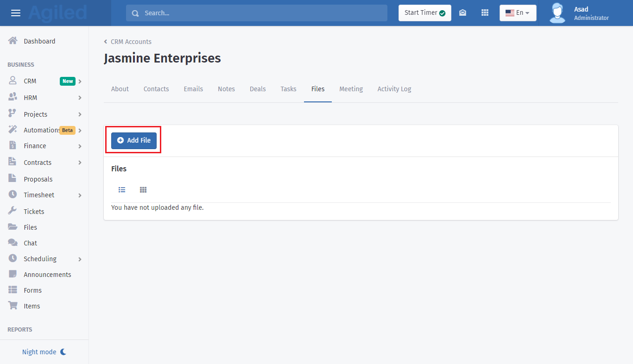This screenshot has height=364, width=633.
Task: Toggle Night mode
Action: point(44,352)
